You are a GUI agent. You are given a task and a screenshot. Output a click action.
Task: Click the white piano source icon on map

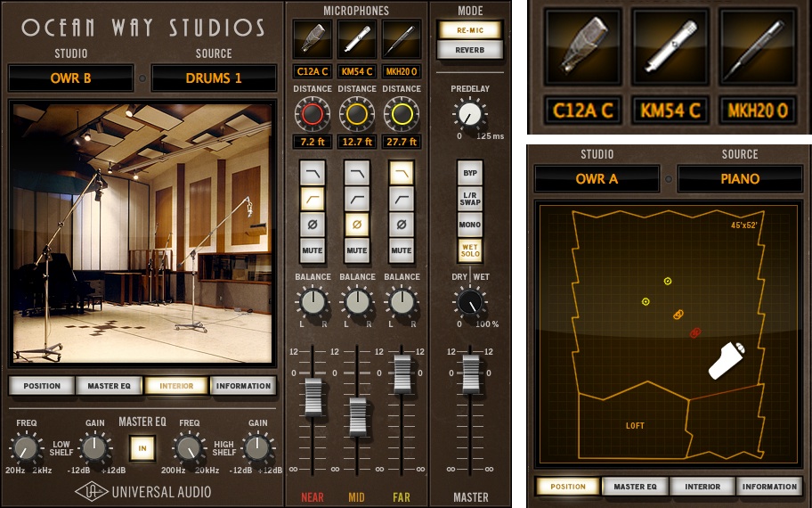726,360
